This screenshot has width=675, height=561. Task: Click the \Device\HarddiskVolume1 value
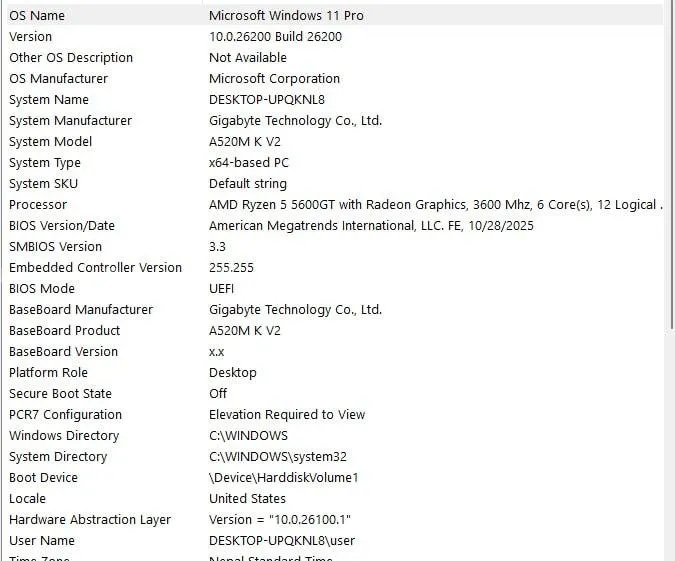(x=284, y=478)
